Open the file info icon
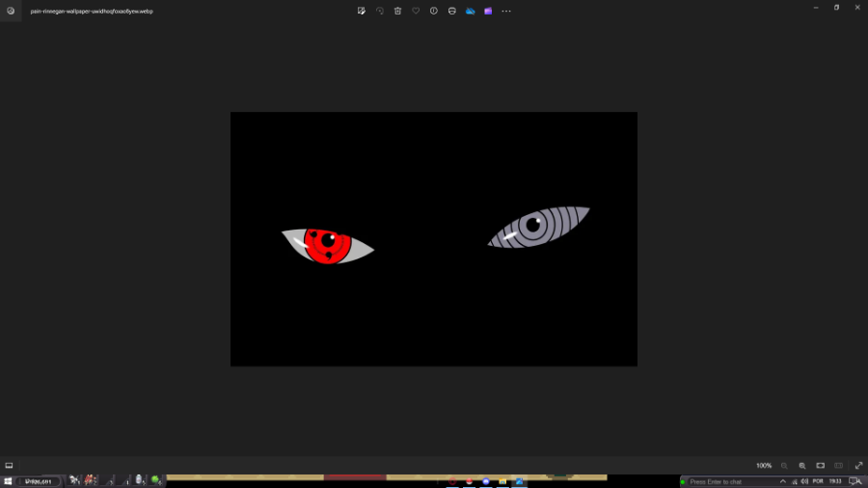The height and width of the screenshot is (488, 868). [434, 11]
